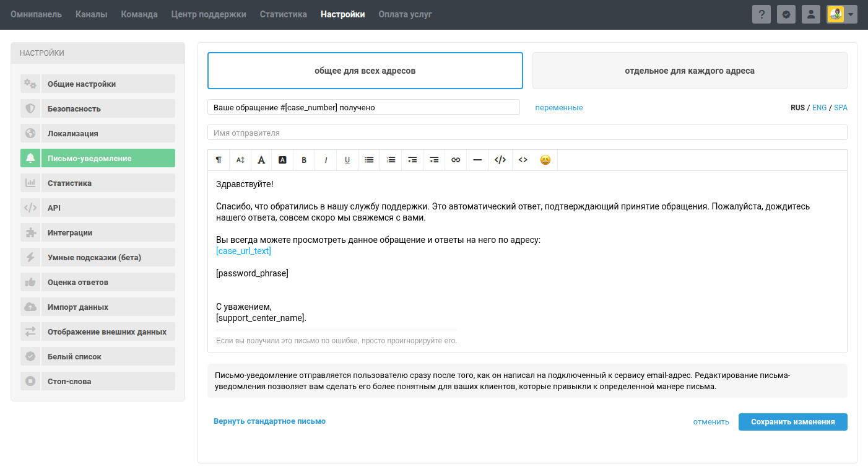Switch the letter language to ENG
Viewport: 868px width, 474px height.
tap(819, 108)
